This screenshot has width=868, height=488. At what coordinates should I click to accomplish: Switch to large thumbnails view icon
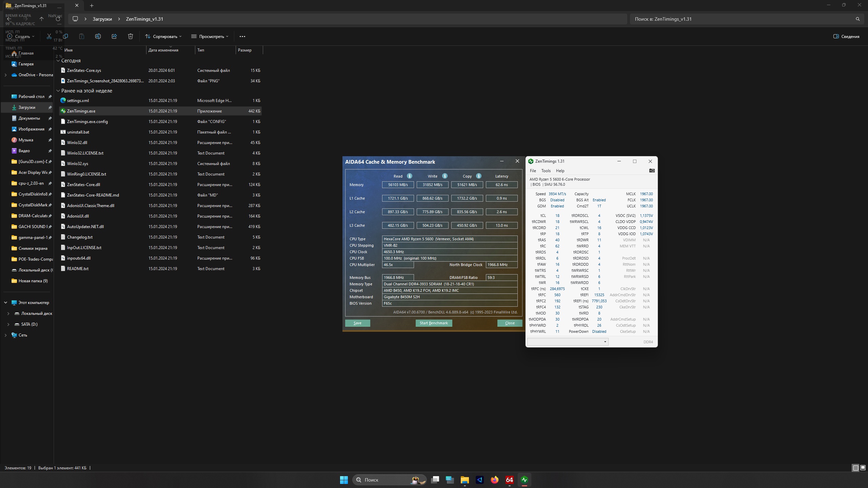tap(863, 468)
